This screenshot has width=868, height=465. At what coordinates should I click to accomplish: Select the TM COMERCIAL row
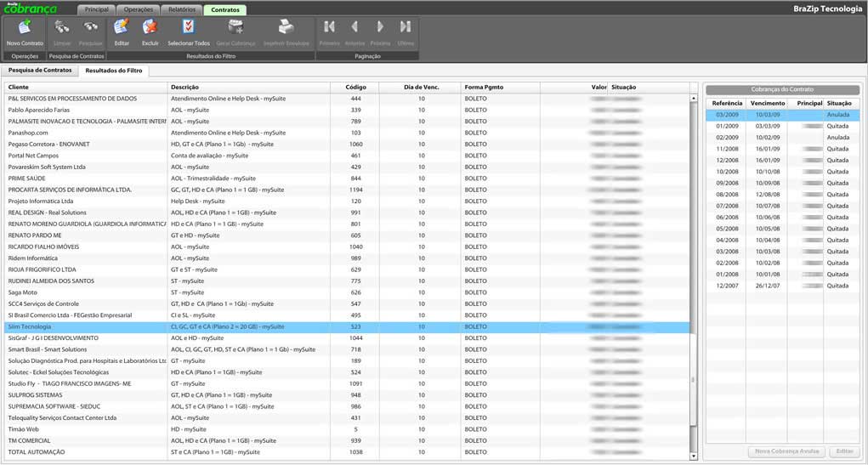pyautogui.click(x=347, y=441)
